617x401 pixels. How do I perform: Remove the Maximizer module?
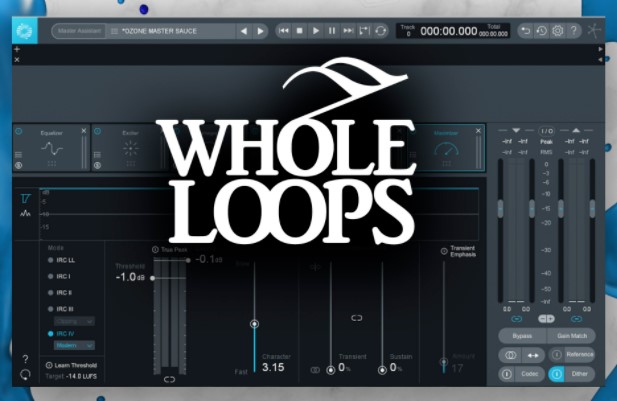(x=478, y=131)
